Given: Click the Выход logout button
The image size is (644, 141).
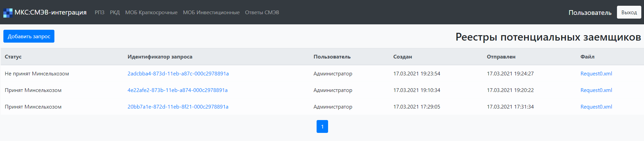Looking at the screenshot, I should [629, 13].
